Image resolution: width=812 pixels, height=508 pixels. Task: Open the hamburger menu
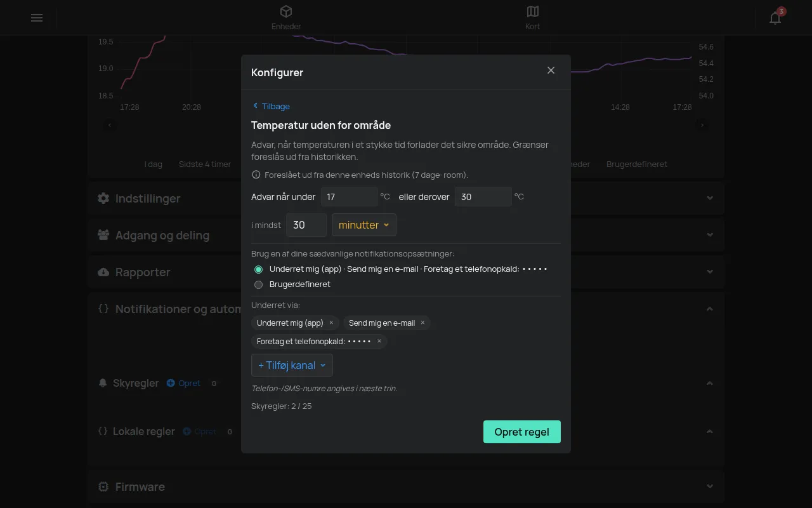pos(37,18)
